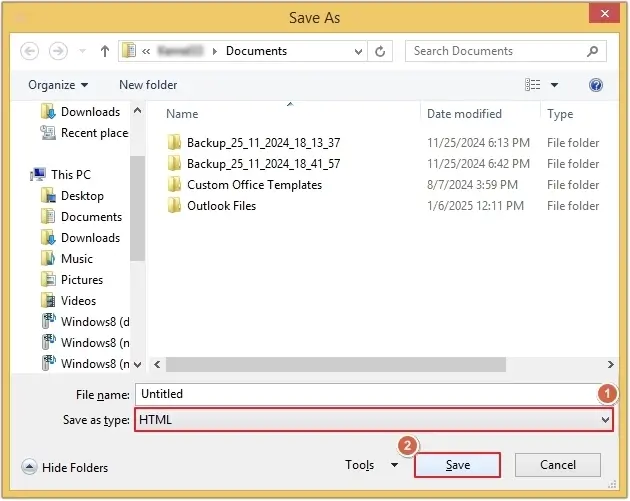Click the file name Backup_25_11_2024_18_13_37
The height and width of the screenshot is (501, 630).
click(264, 143)
